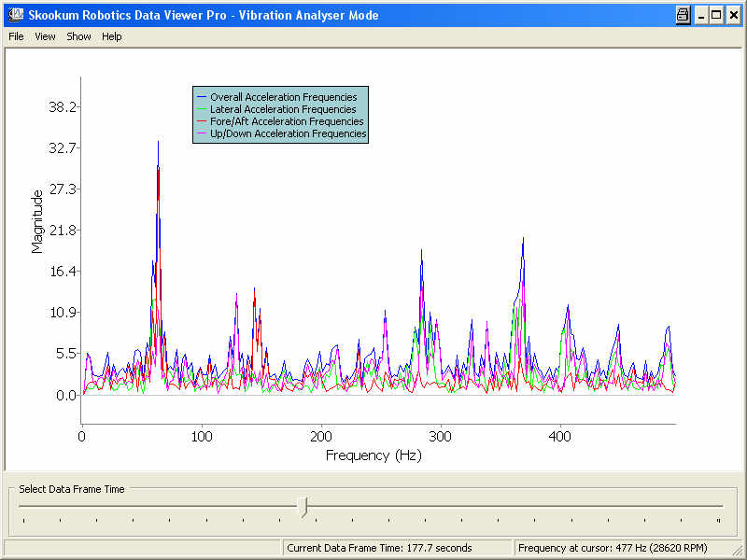Maximize the Data Viewer Pro window

tap(716, 15)
